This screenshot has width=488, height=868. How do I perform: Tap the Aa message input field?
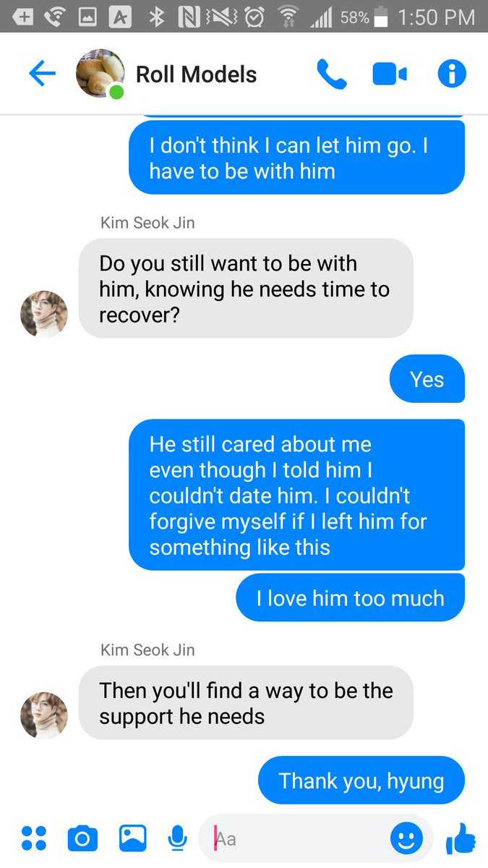(x=315, y=839)
